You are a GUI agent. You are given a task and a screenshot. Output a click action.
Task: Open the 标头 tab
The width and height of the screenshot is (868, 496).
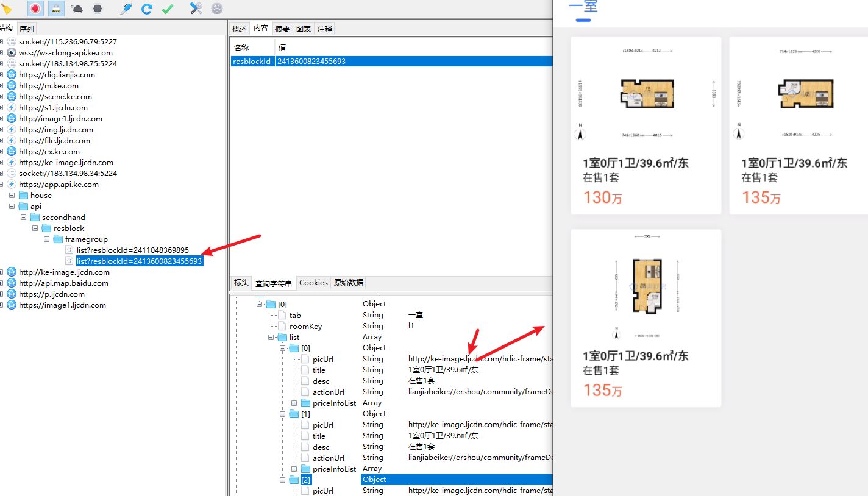(241, 283)
